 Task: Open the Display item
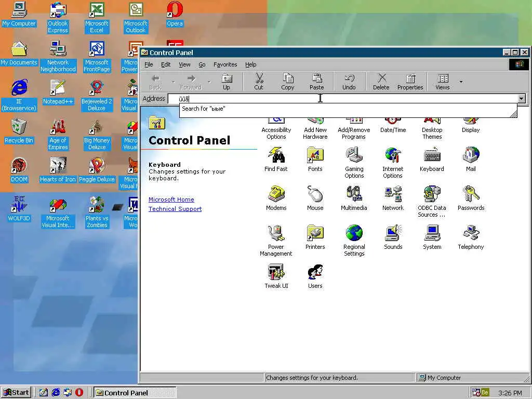point(471,127)
